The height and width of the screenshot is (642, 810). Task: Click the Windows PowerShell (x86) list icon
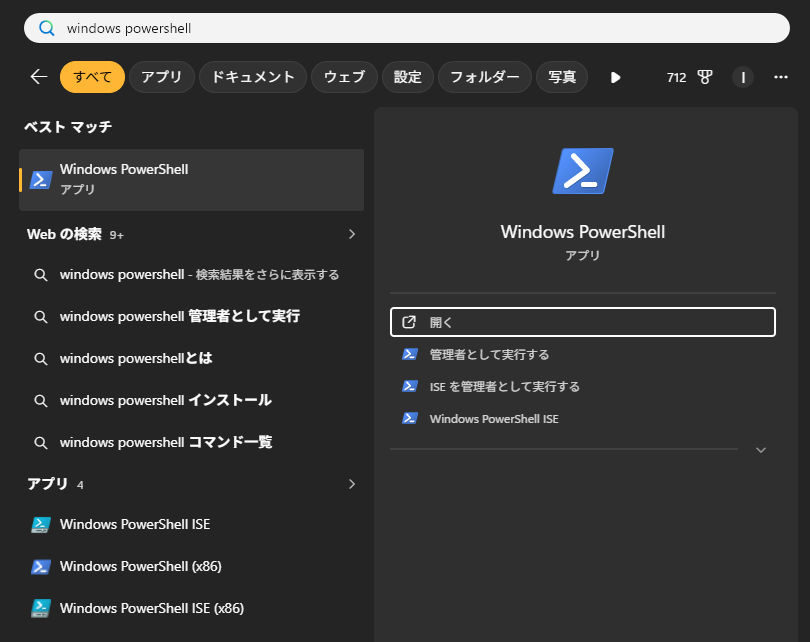(41, 567)
